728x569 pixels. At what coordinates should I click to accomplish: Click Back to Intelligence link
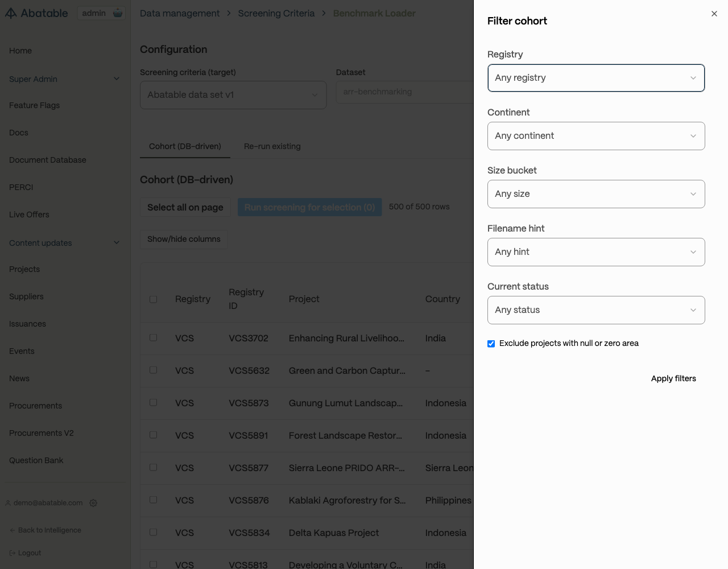[x=49, y=530]
